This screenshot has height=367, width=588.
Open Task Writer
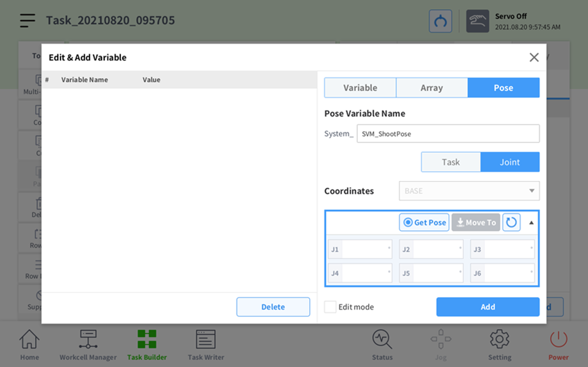point(206,345)
